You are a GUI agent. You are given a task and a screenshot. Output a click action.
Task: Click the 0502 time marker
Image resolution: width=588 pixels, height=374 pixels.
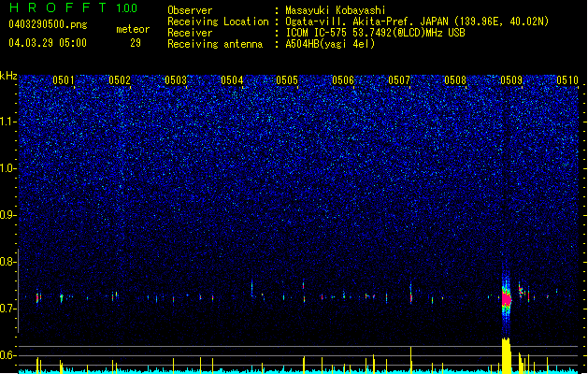coord(120,80)
